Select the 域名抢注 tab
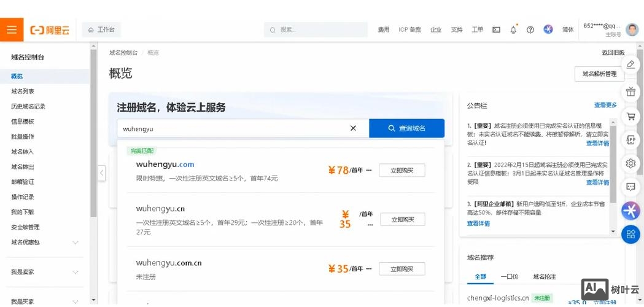The image size is (644, 307). [544, 276]
